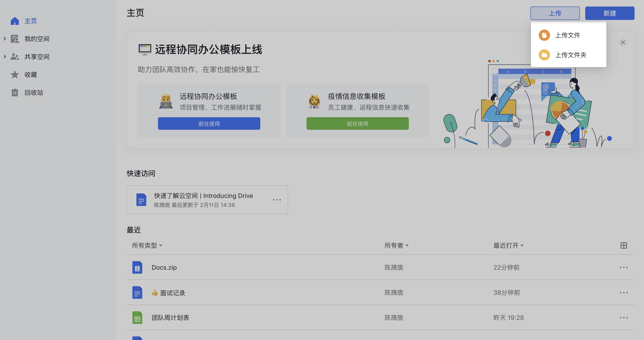Click the Introducing Drive document icon

tap(141, 199)
